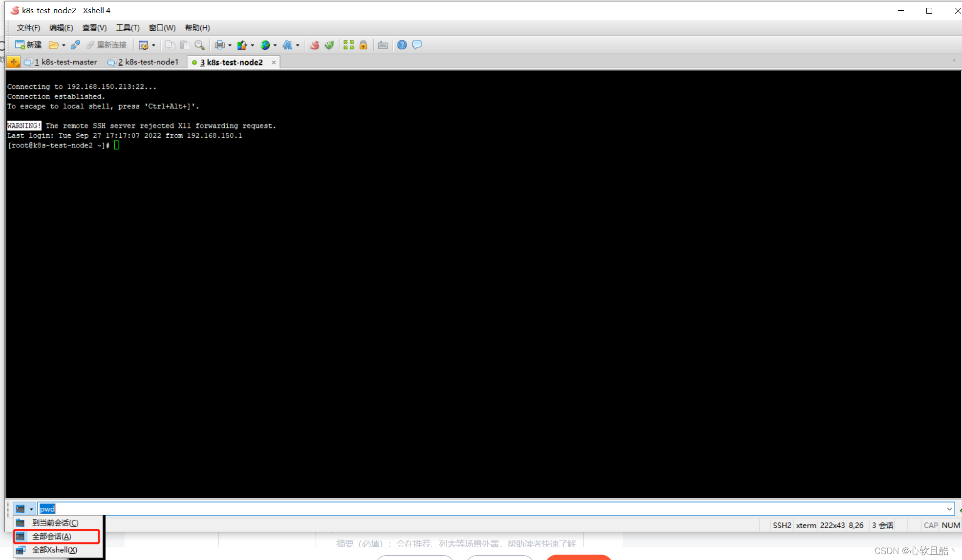Click the disconnect link icon
Image resolution: width=962 pixels, height=560 pixels.
[75, 45]
